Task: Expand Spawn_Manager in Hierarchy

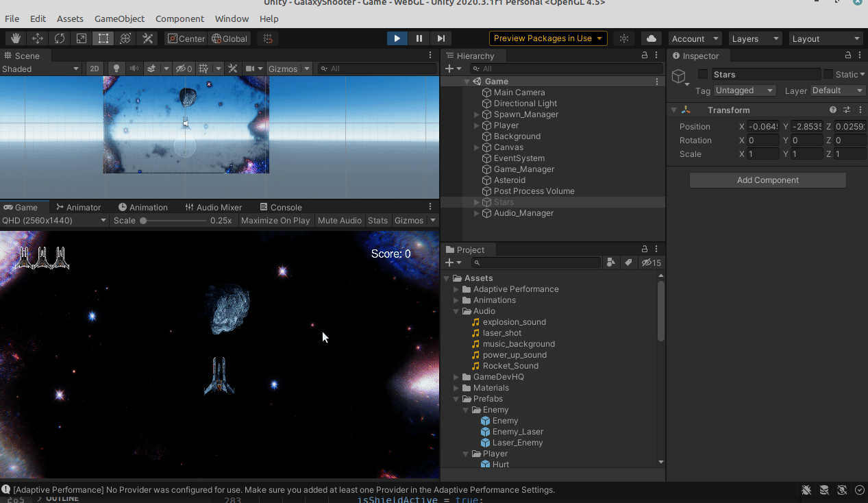Action: [x=477, y=114]
